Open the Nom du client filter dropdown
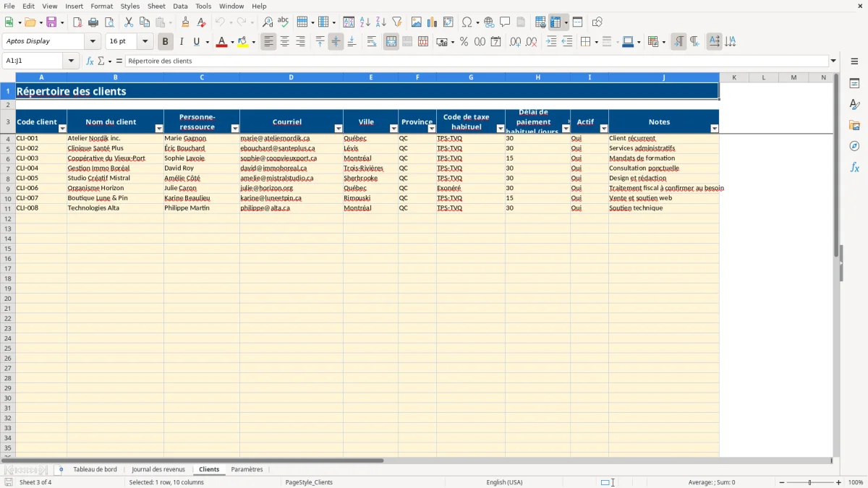 (x=159, y=129)
